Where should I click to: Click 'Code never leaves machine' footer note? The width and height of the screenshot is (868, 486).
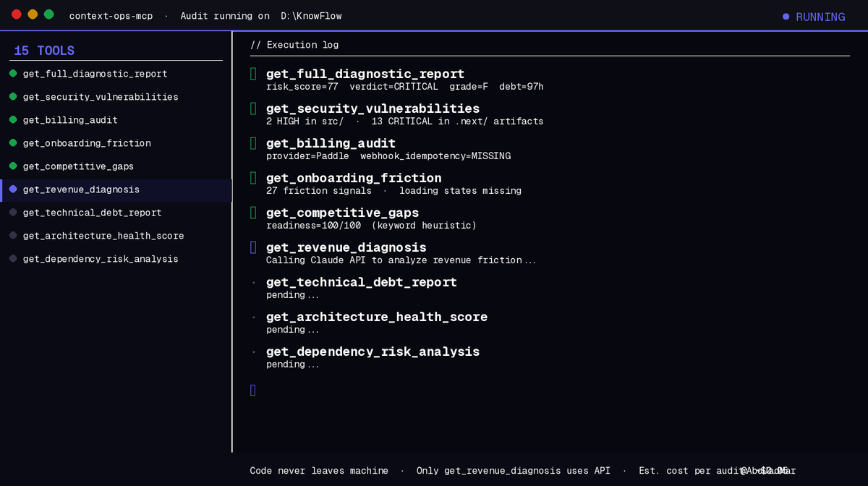click(319, 471)
